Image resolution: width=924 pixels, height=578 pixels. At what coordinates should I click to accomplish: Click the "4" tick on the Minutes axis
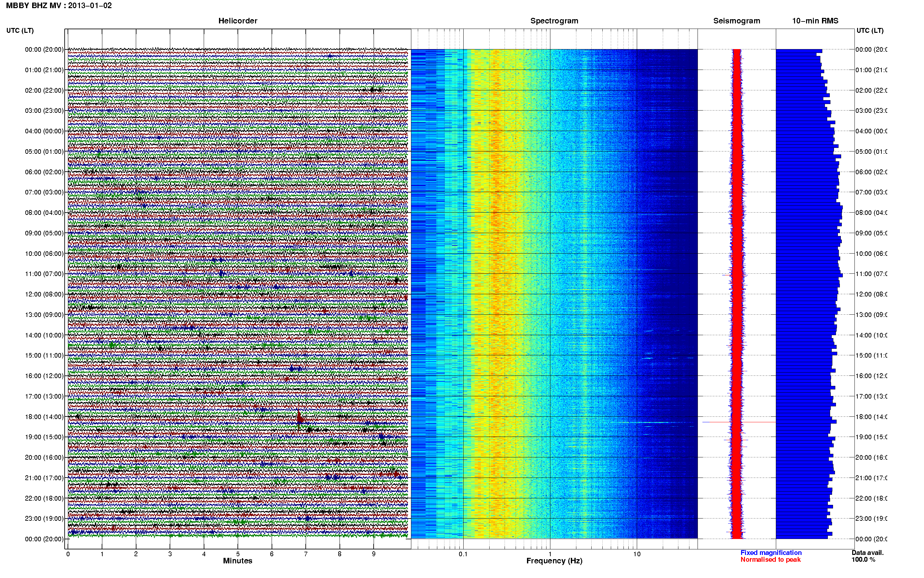[204, 554]
